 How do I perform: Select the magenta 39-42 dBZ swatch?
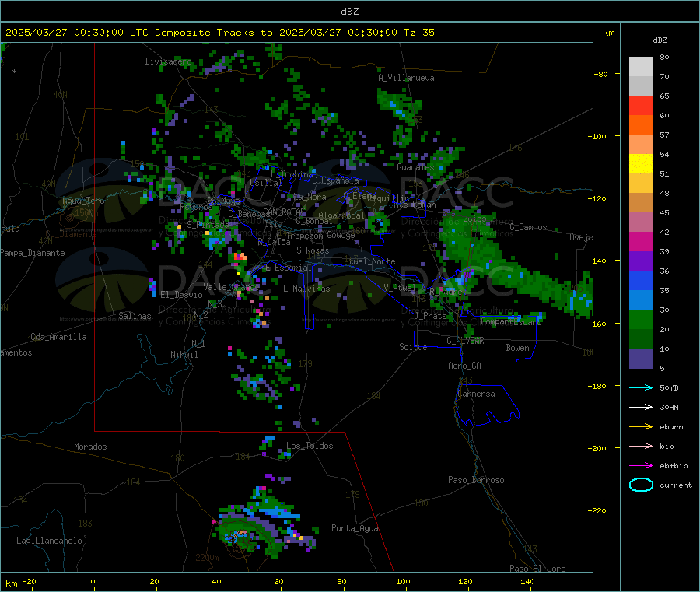(x=641, y=241)
